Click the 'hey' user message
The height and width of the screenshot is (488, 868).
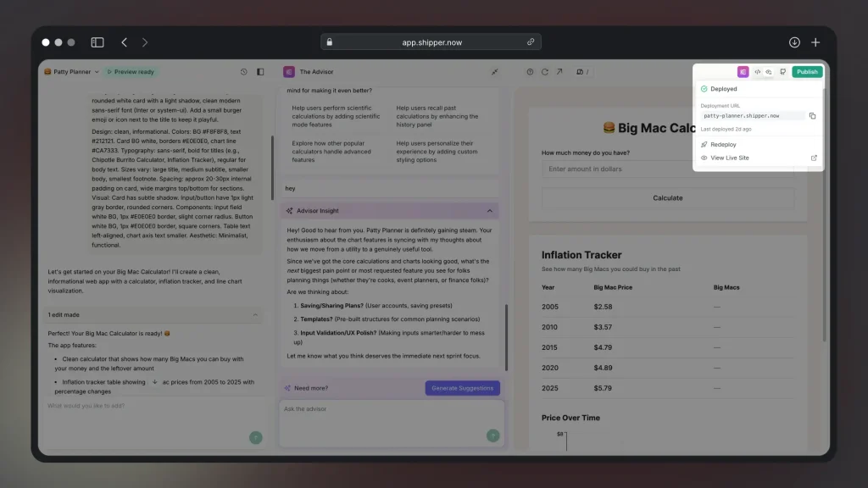[290, 189]
